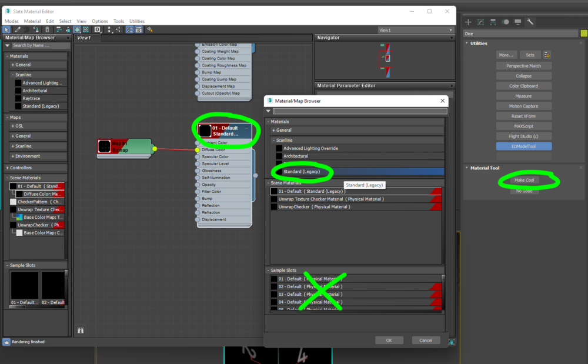Open the Create command panel tab

pos(468,22)
